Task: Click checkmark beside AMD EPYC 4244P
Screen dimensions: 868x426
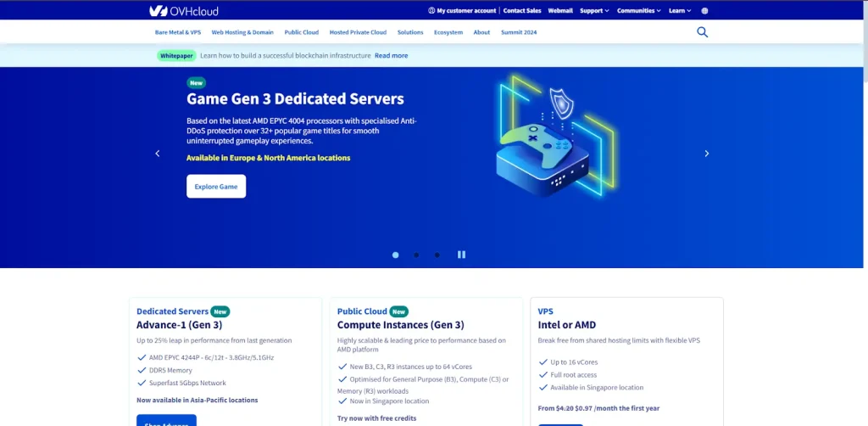Action: 142,357
